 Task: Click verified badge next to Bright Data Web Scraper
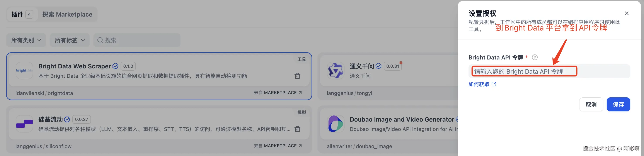point(115,66)
